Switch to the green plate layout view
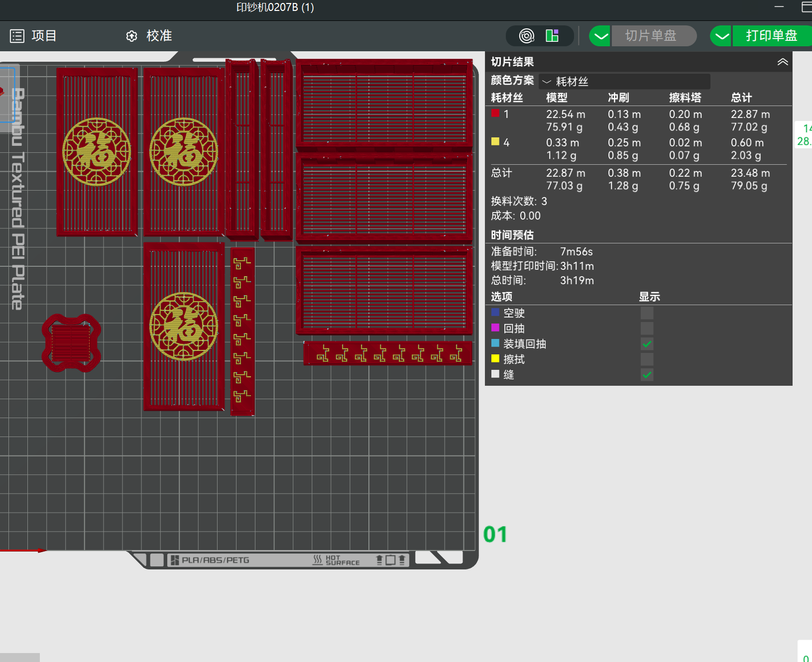 coord(553,36)
